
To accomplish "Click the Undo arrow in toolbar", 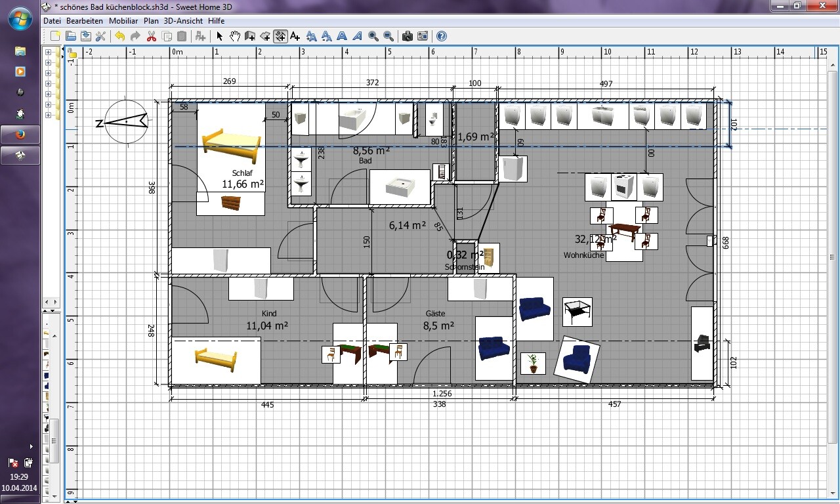I will coord(119,36).
